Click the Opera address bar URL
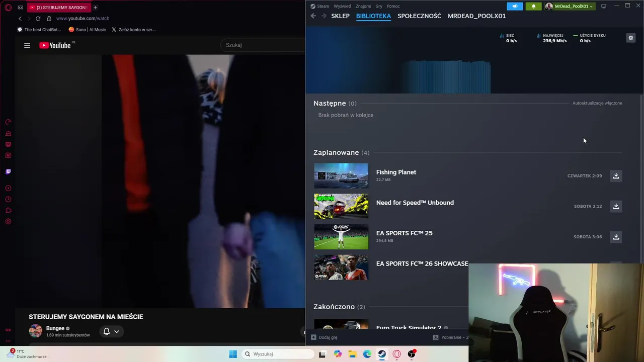The width and height of the screenshot is (644, 362). point(83,19)
